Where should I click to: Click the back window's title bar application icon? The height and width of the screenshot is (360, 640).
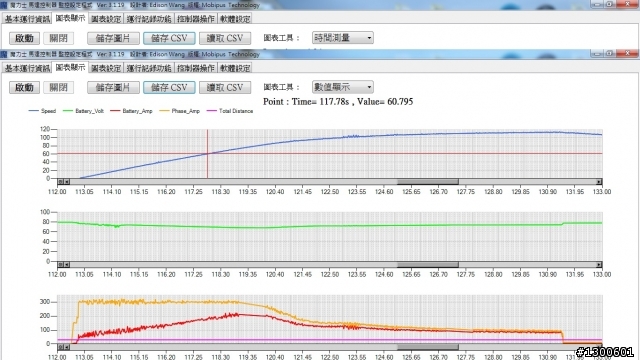click(4, 5)
